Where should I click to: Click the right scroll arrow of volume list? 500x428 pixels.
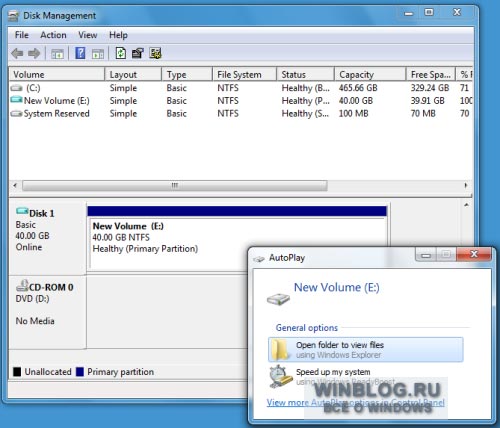click(x=466, y=185)
